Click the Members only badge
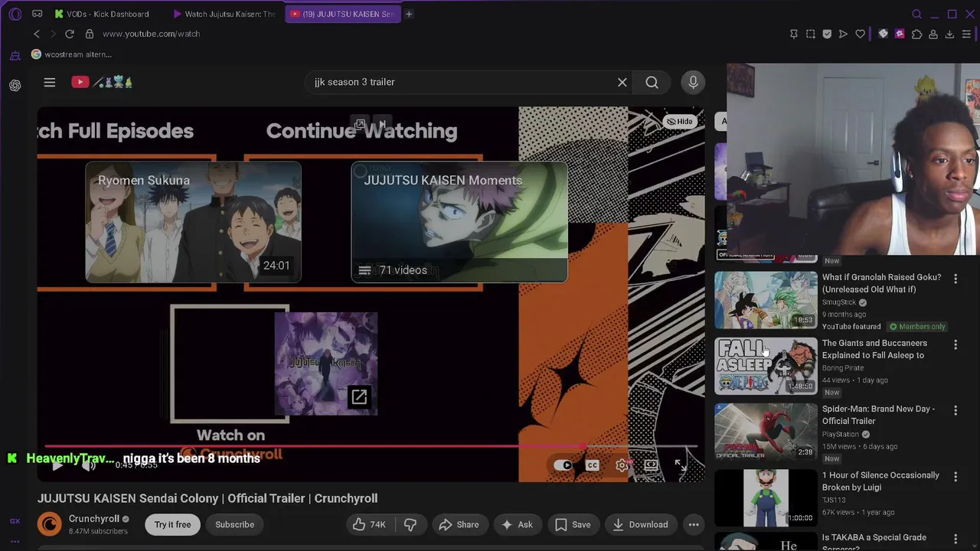Image resolution: width=980 pixels, height=551 pixels. tap(917, 327)
